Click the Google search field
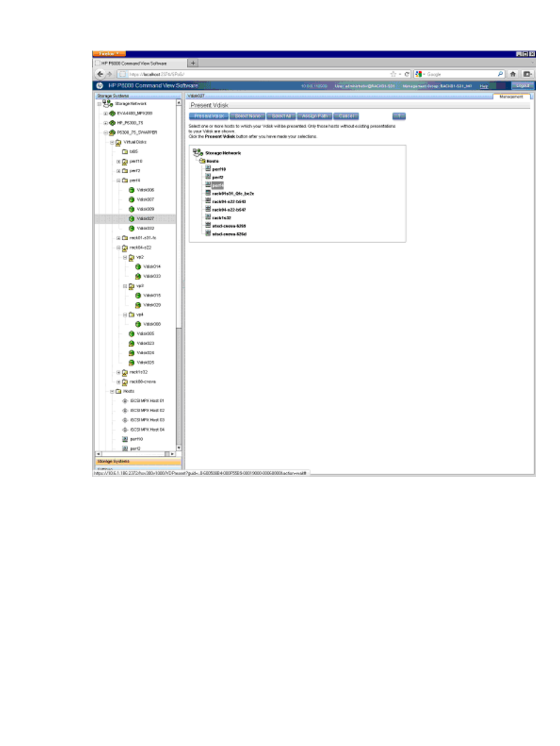Image resolution: width=560 pixels, height=746 pixels. click(x=461, y=74)
